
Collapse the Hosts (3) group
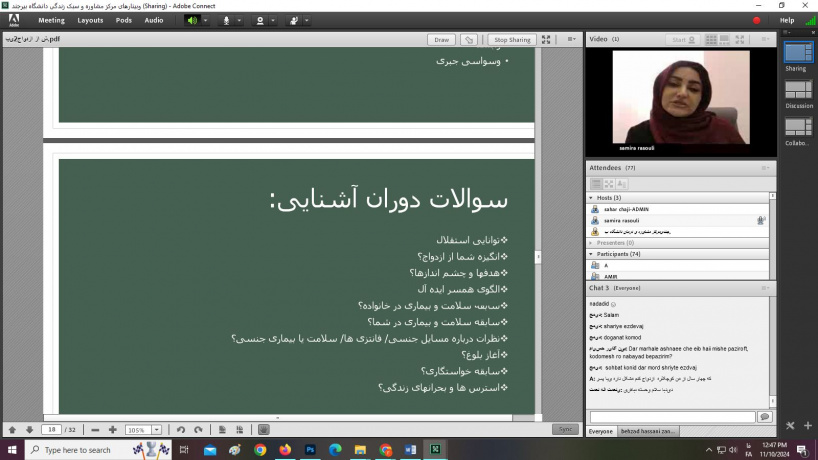point(591,198)
